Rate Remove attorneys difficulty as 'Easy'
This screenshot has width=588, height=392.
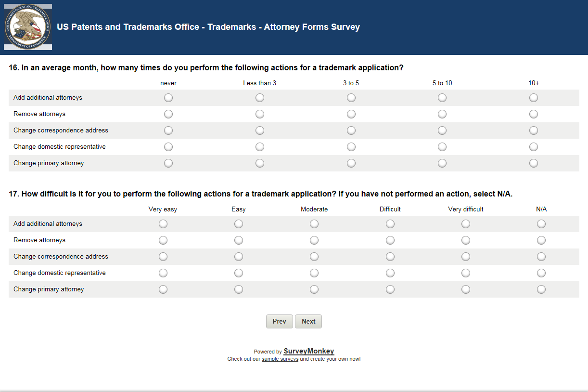click(239, 240)
